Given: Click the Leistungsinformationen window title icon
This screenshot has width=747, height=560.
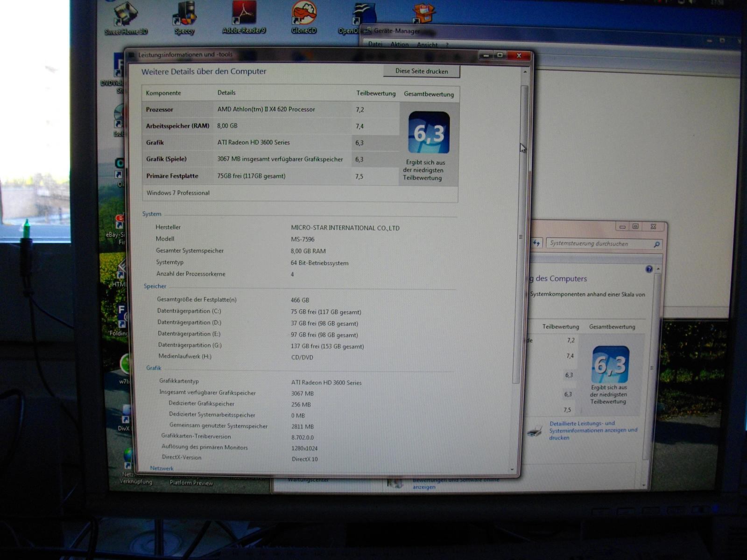Looking at the screenshot, I should coord(132,55).
